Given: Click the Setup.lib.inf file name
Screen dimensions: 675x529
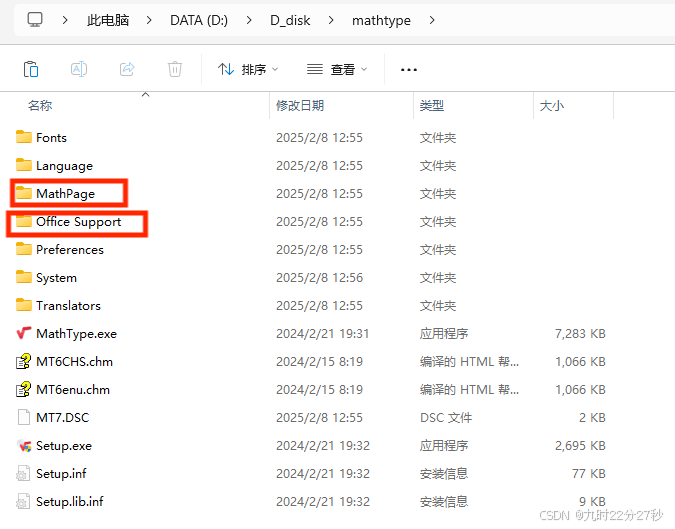Looking at the screenshot, I should click(x=70, y=501).
